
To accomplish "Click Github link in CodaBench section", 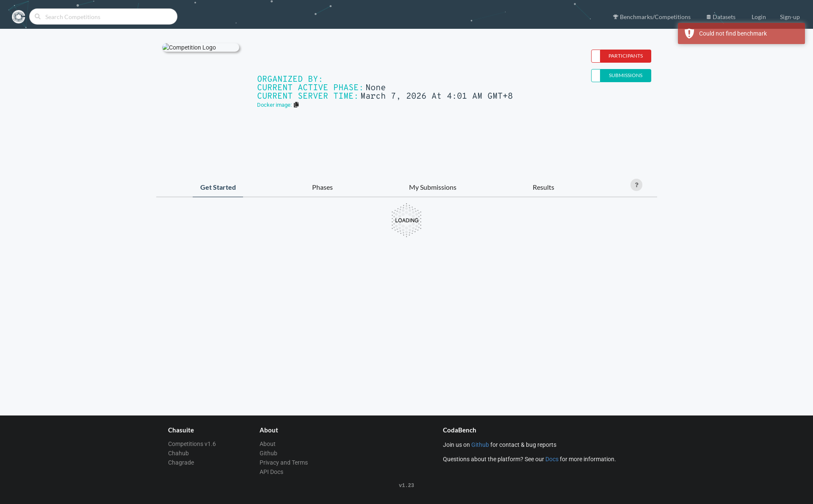I will [480, 445].
